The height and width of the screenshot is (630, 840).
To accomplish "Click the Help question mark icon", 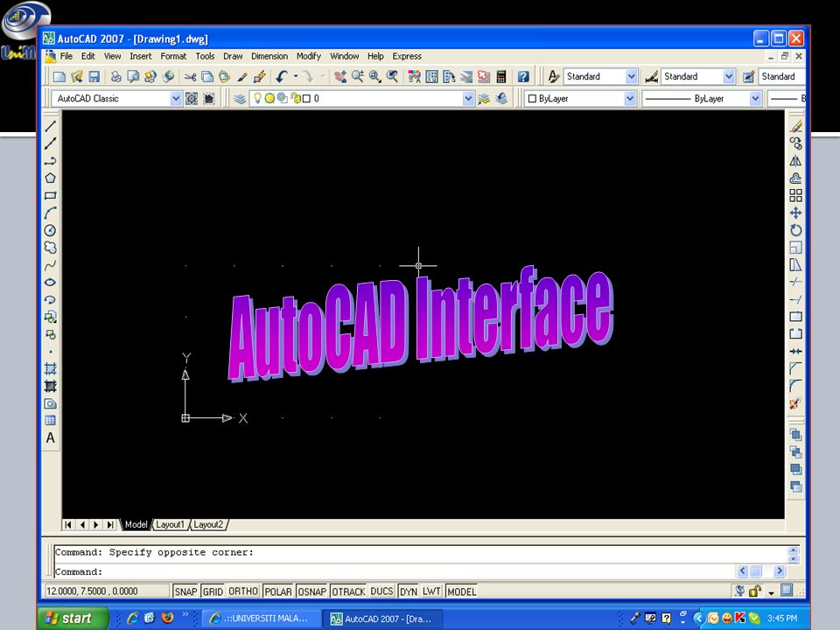I will (523, 77).
